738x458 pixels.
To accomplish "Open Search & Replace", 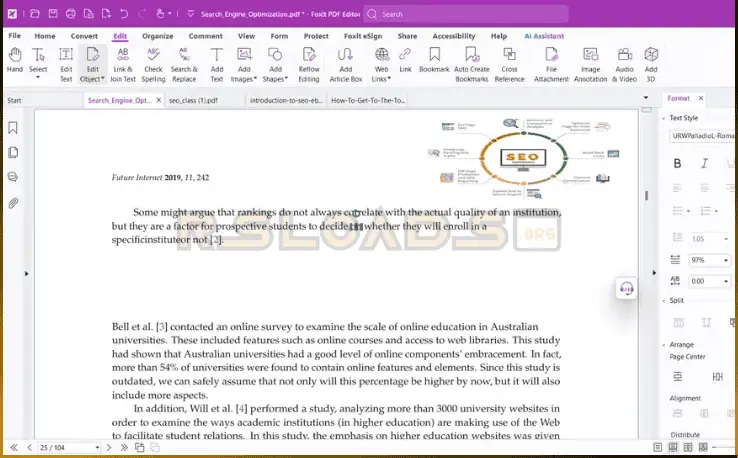I will [x=184, y=65].
